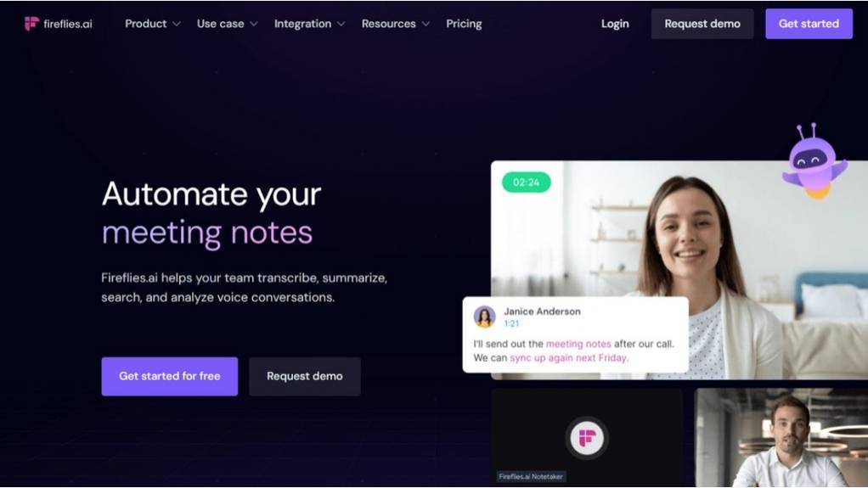The image size is (868, 488).
Task: Click Request demo in the header
Action: click(x=702, y=24)
